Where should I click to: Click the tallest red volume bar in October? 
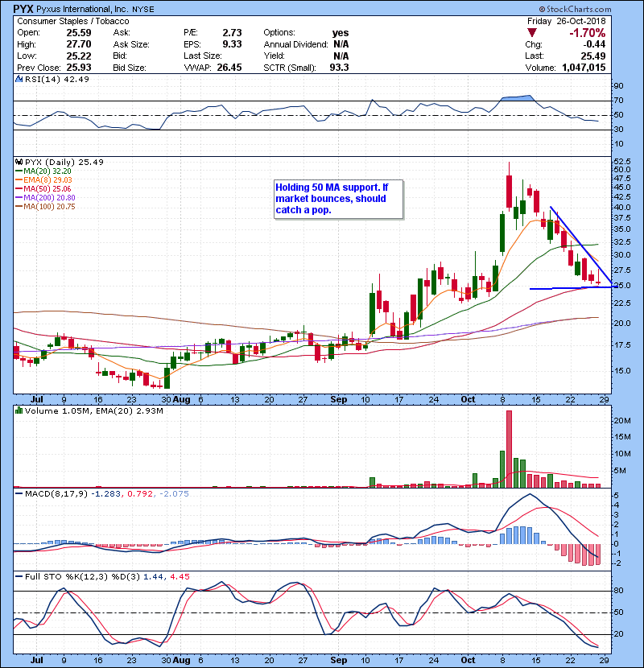coord(509,449)
